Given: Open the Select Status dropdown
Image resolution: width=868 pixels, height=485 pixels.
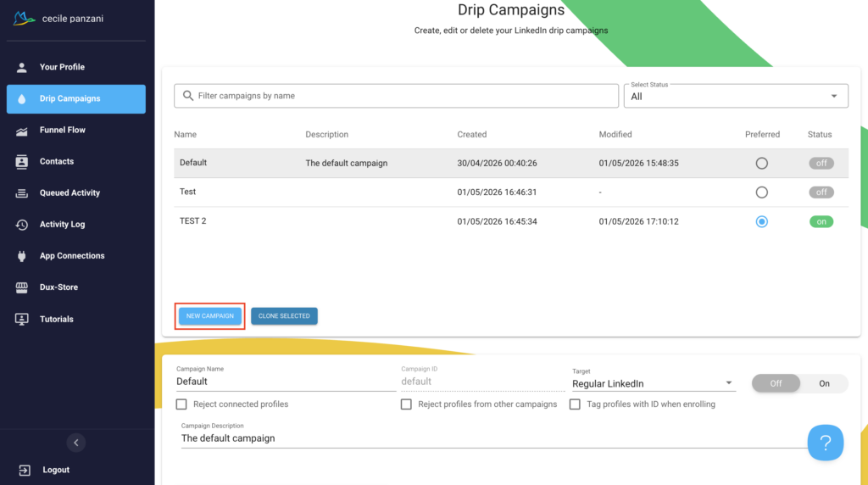Looking at the screenshot, I should 736,97.
